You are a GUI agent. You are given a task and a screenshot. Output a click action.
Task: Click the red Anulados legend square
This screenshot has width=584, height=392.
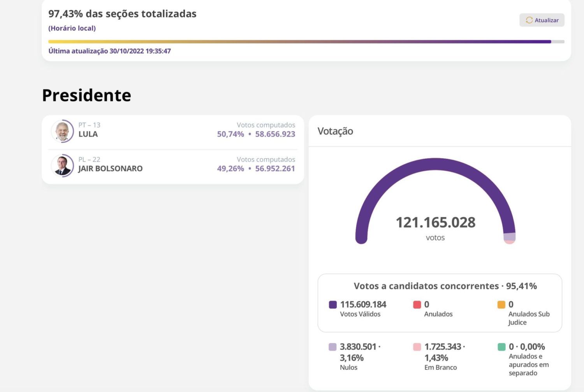tap(417, 305)
